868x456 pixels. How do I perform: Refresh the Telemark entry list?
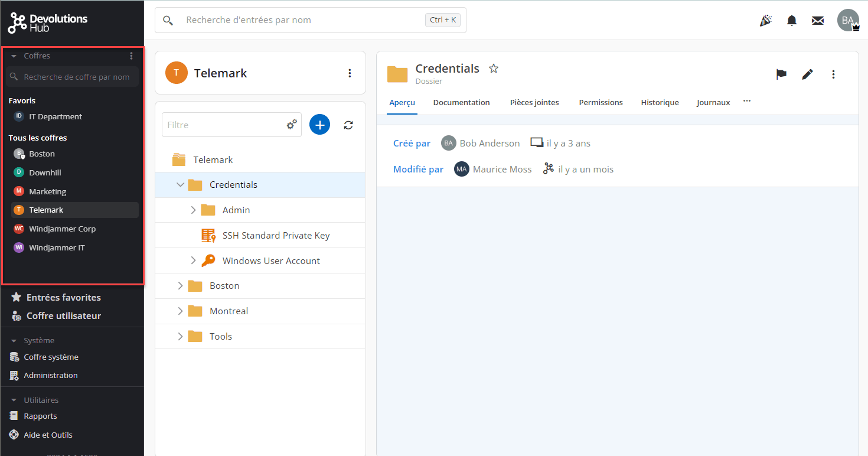(348, 125)
